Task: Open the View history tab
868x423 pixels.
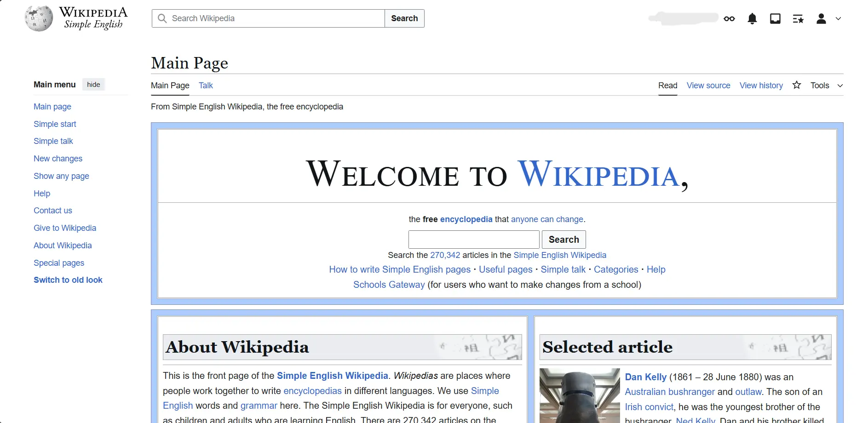Action: [761, 86]
